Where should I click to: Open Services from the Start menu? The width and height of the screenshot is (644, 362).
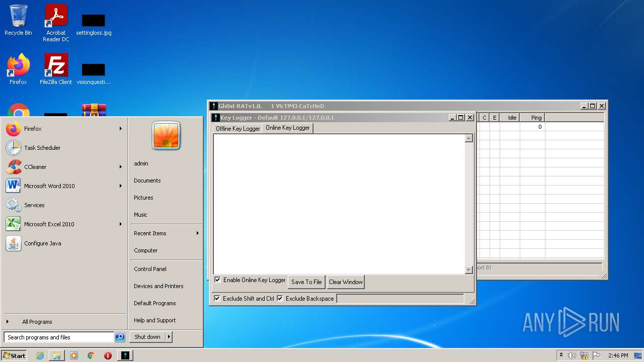(x=64, y=205)
